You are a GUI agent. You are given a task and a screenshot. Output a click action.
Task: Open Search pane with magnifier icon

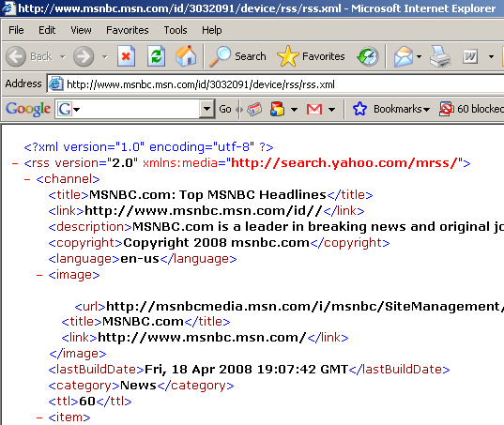(220, 56)
